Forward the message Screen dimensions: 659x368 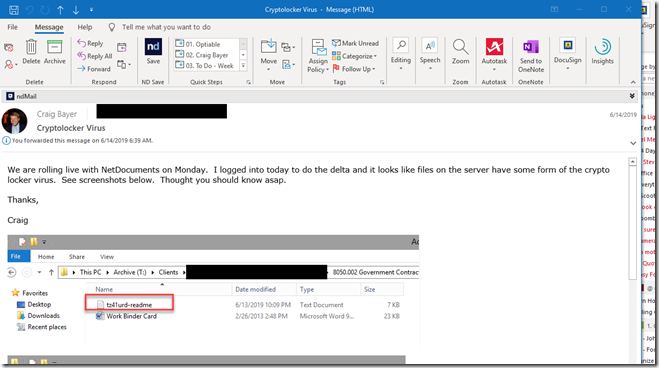(94, 68)
